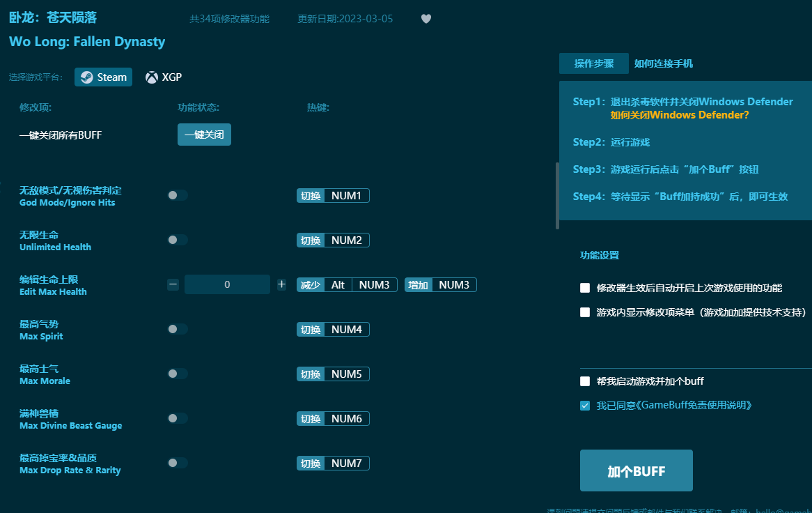Click the Edit Max Health value field
This screenshot has height=513, width=812.
(x=227, y=284)
